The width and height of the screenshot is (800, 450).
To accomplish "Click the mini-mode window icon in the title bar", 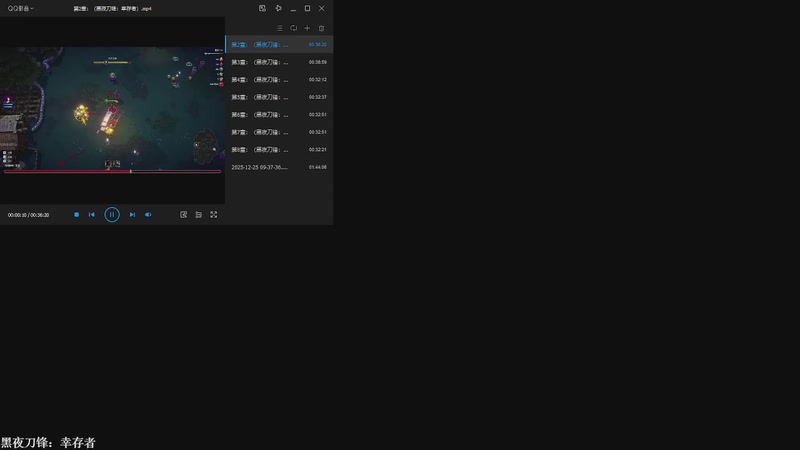I will click(262, 8).
